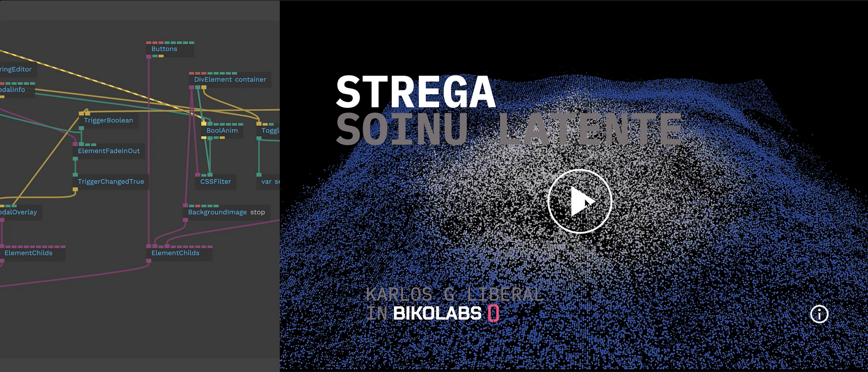
Task: Select the cut-off Toggl node
Action: (268, 130)
